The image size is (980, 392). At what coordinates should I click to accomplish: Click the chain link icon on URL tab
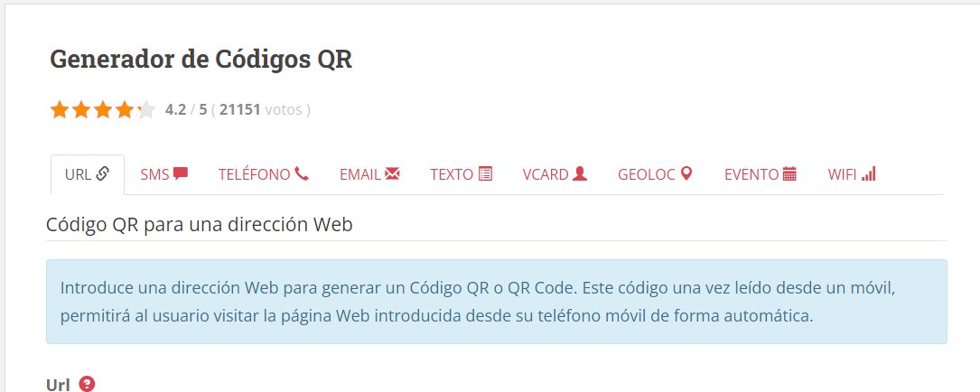pos(103,173)
